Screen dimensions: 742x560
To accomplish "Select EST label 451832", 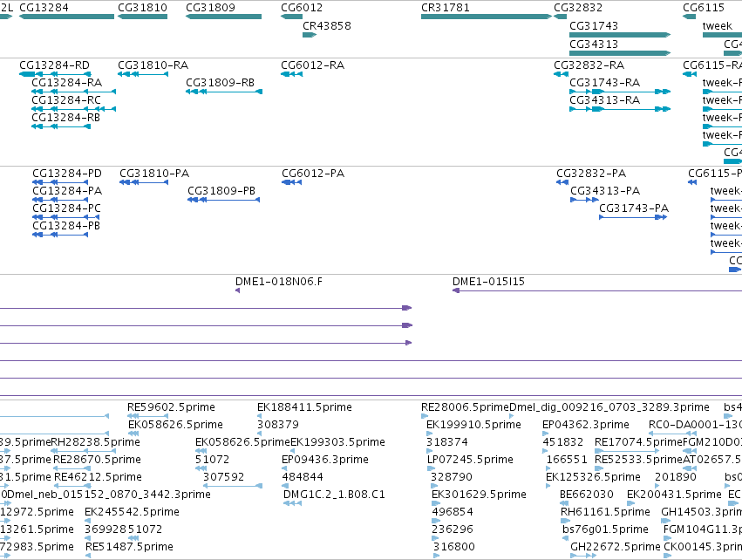I will pos(562,442).
